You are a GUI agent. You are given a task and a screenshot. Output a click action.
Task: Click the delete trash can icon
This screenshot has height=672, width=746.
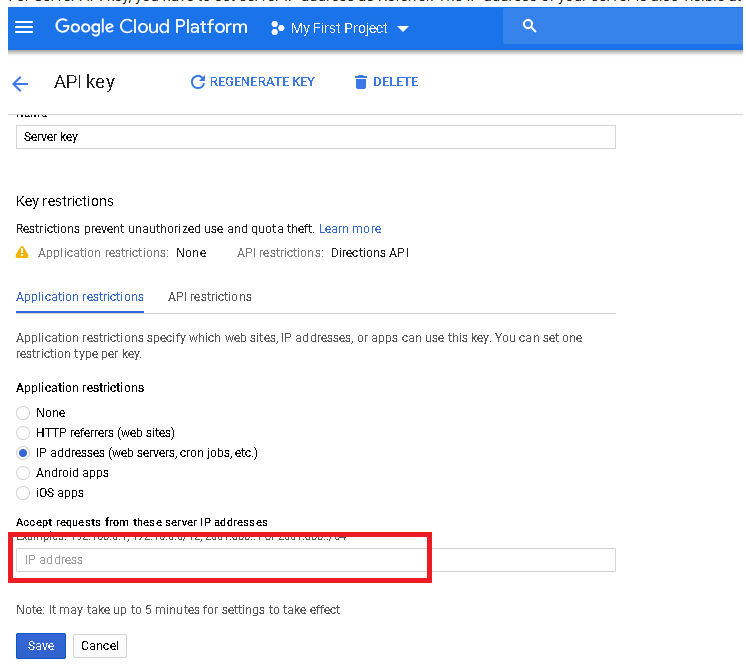(361, 82)
